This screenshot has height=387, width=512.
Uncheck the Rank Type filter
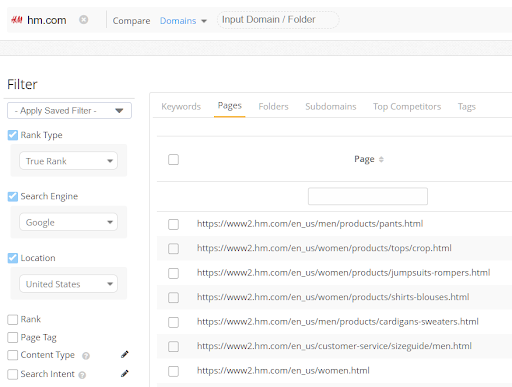pos(13,135)
